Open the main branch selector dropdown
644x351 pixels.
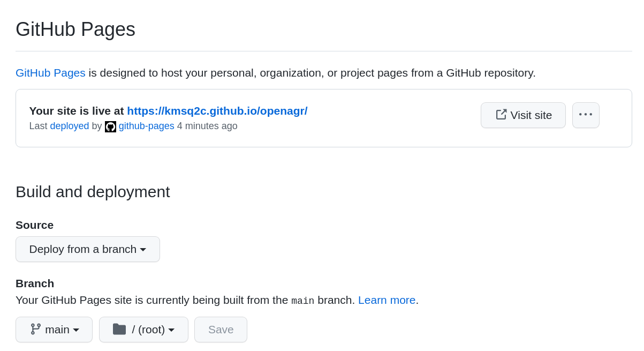coord(54,330)
